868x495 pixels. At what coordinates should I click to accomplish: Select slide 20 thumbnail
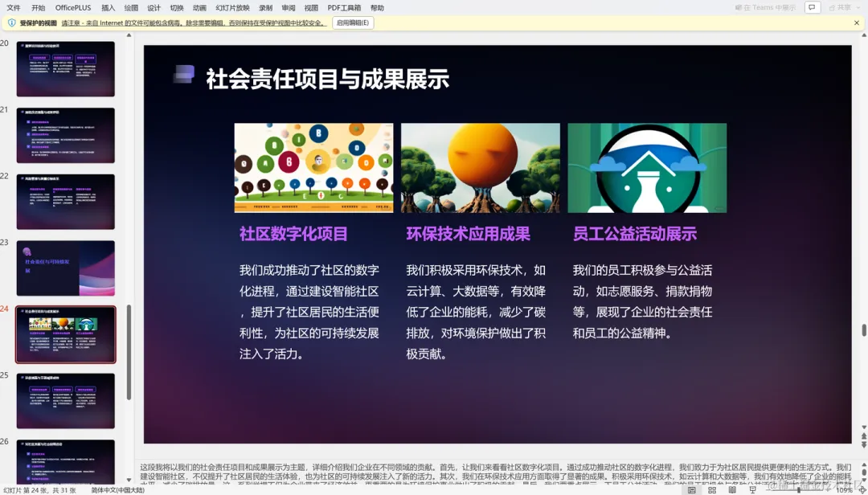65,68
